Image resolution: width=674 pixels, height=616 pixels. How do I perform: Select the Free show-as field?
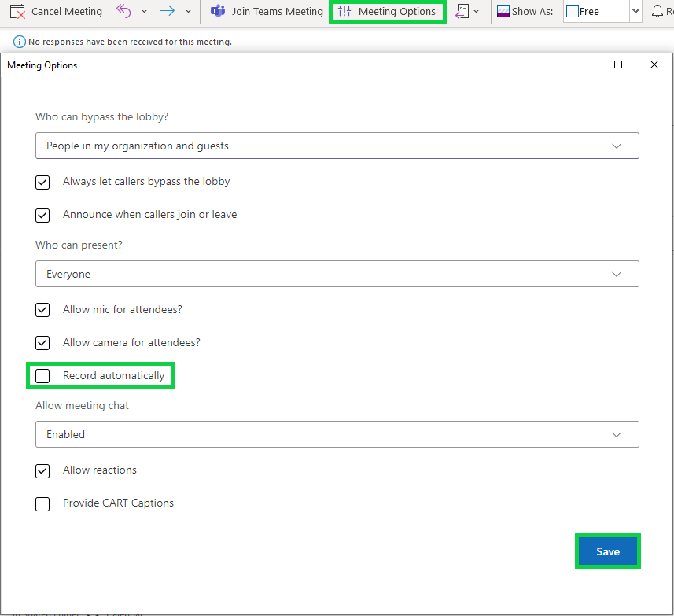tap(596, 12)
